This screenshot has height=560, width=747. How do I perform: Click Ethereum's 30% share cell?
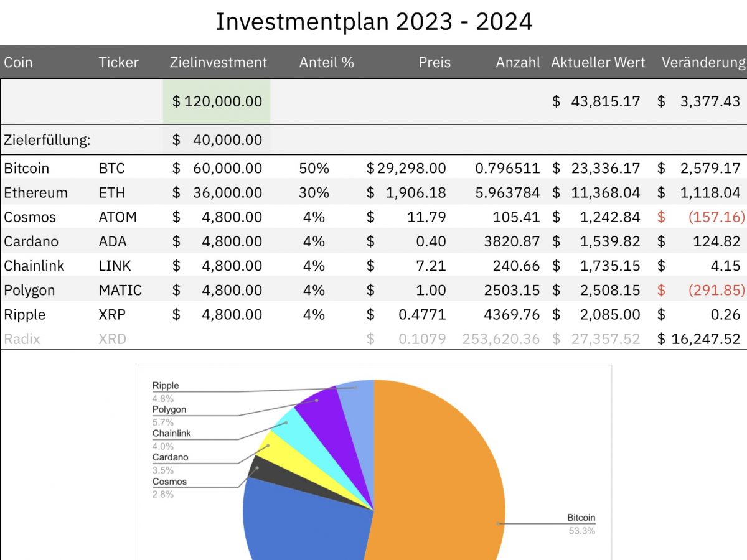pos(314,192)
